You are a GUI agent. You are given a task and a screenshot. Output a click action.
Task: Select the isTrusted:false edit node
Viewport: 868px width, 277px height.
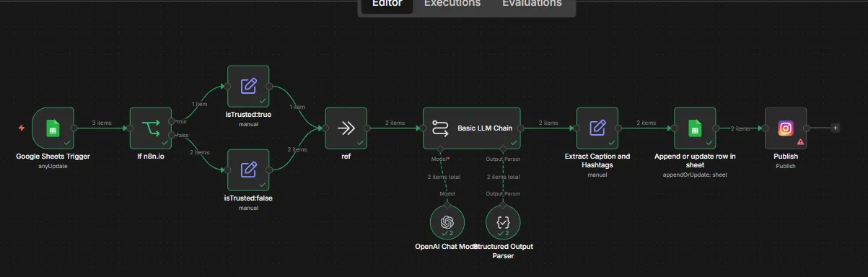[248, 170]
